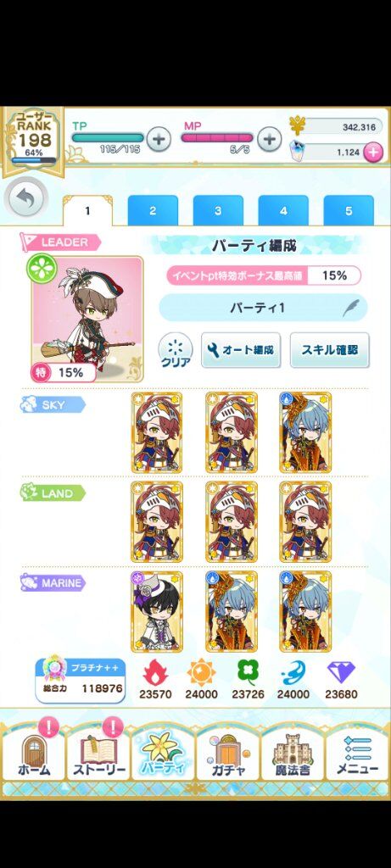The image size is (391, 868).
Task: Edit party name with the feather icon
Action: [350, 308]
